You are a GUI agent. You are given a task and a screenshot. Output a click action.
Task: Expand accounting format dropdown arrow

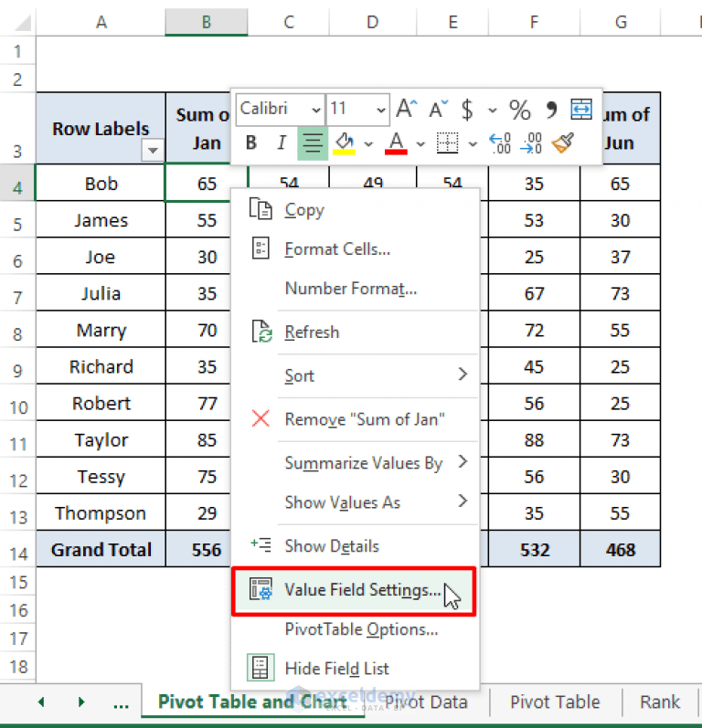(x=493, y=110)
